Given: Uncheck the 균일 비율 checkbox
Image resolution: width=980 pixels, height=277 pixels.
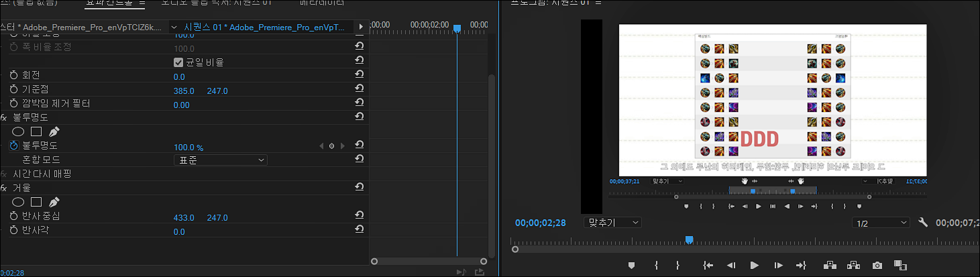Looking at the screenshot, I should (178, 62).
